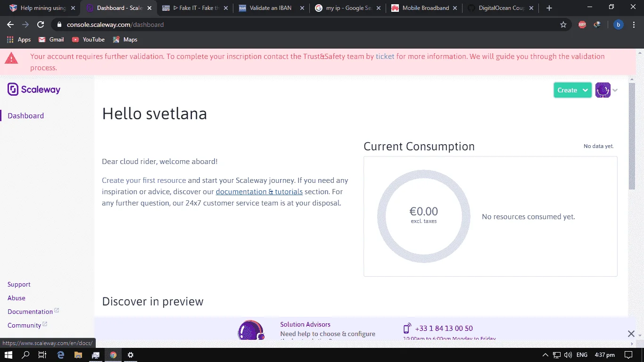Expand the account menu chevron

[615, 90]
